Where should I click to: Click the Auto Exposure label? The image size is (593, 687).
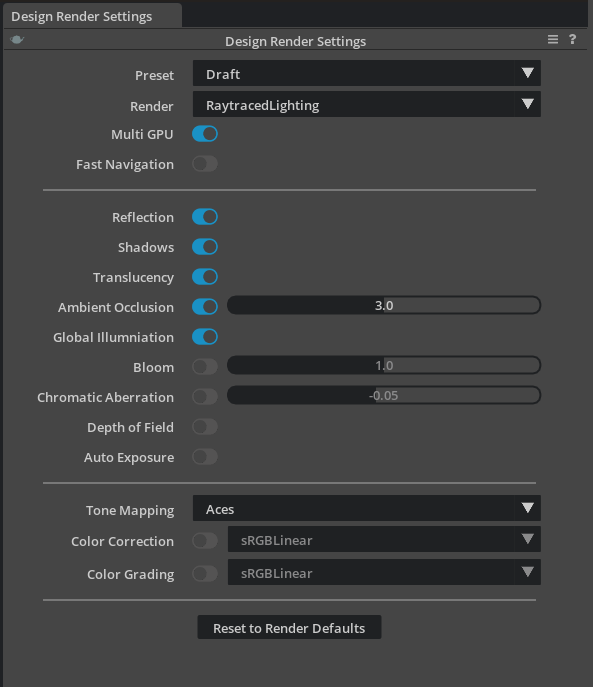(x=129, y=457)
